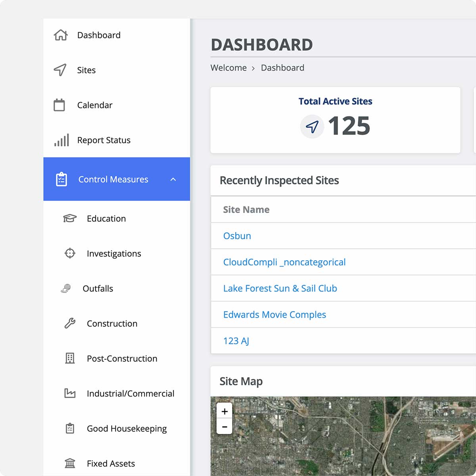Click the Investigations crosshair icon

pyautogui.click(x=70, y=253)
